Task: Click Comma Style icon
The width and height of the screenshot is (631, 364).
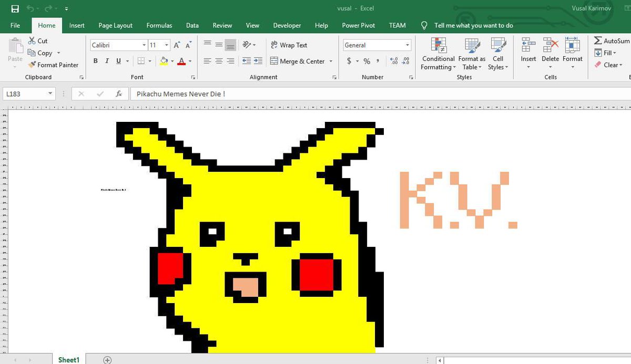Action: click(x=378, y=61)
